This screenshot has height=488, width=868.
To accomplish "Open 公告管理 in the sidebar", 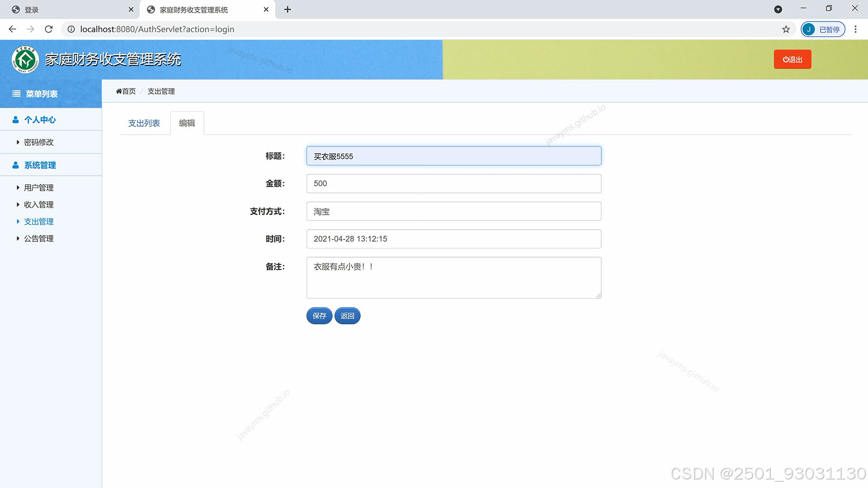I will [39, 239].
